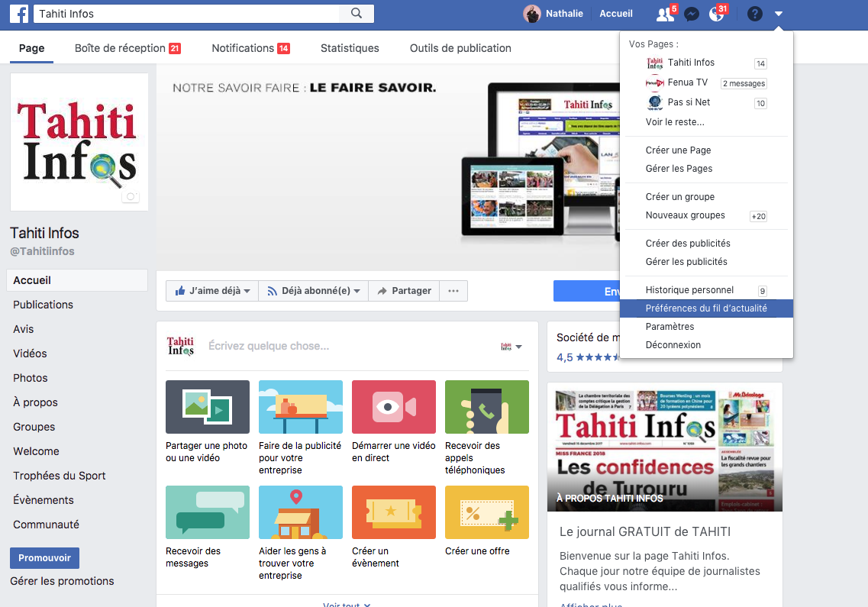Open Trophées du Sport sidebar item
Screen dimensions: 868x607
pos(60,475)
